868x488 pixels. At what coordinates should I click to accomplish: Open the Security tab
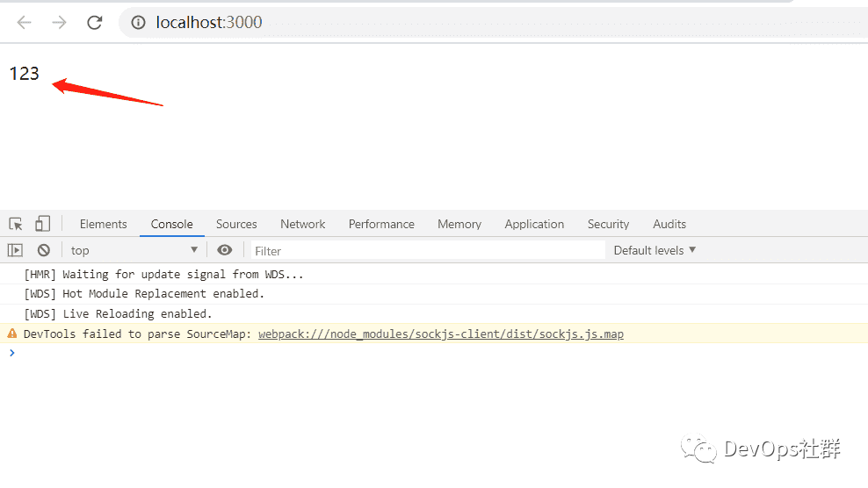tap(608, 224)
